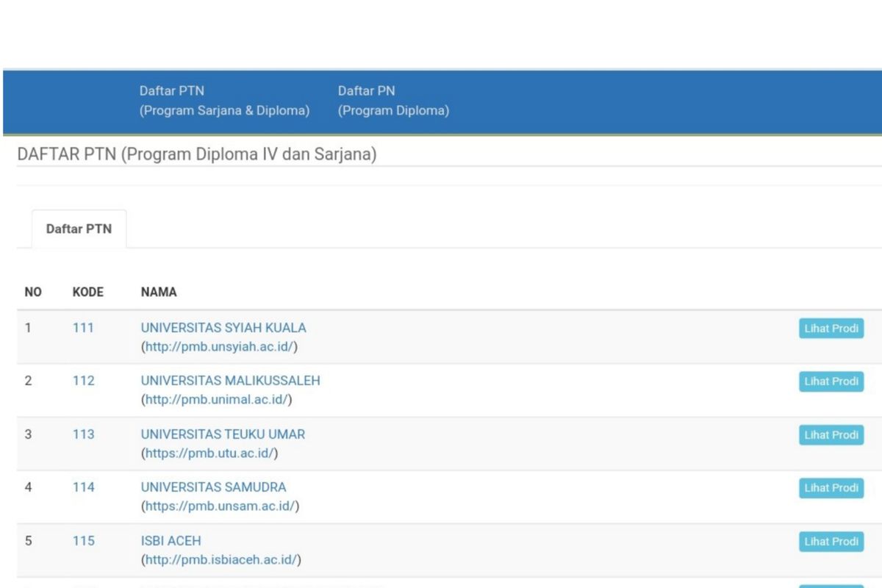
Task: Click Lihat Prodi for Universitas Samudra
Action: tap(831, 488)
